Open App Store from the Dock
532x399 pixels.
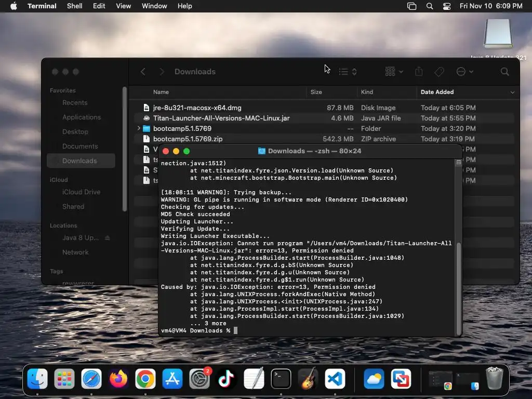coord(172,378)
